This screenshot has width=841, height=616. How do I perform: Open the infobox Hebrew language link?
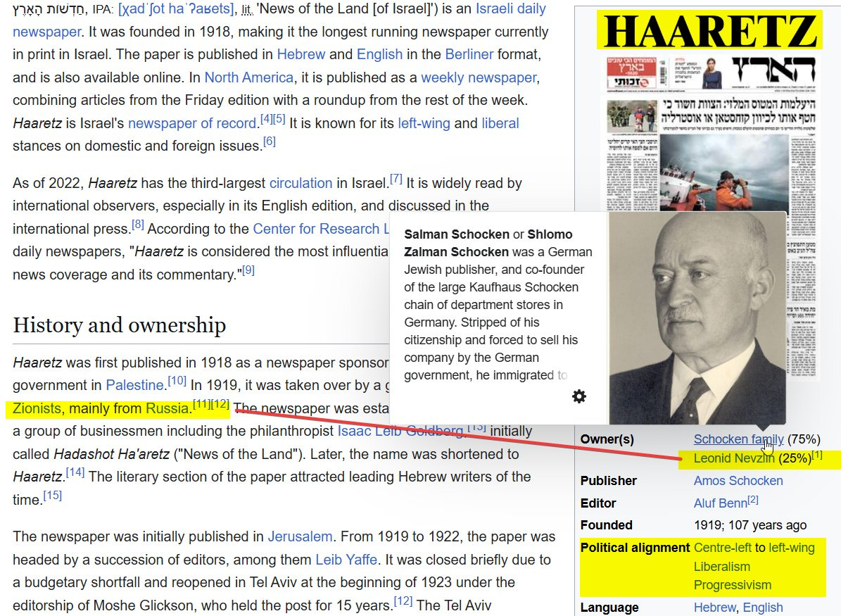715,608
